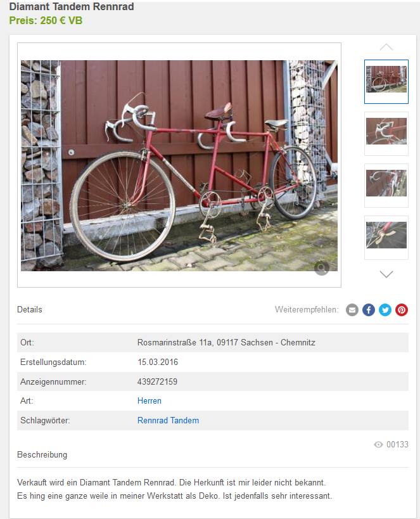Click the Rosmarinstraße address text
This screenshot has width=420, height=519.
click(226, 342)
